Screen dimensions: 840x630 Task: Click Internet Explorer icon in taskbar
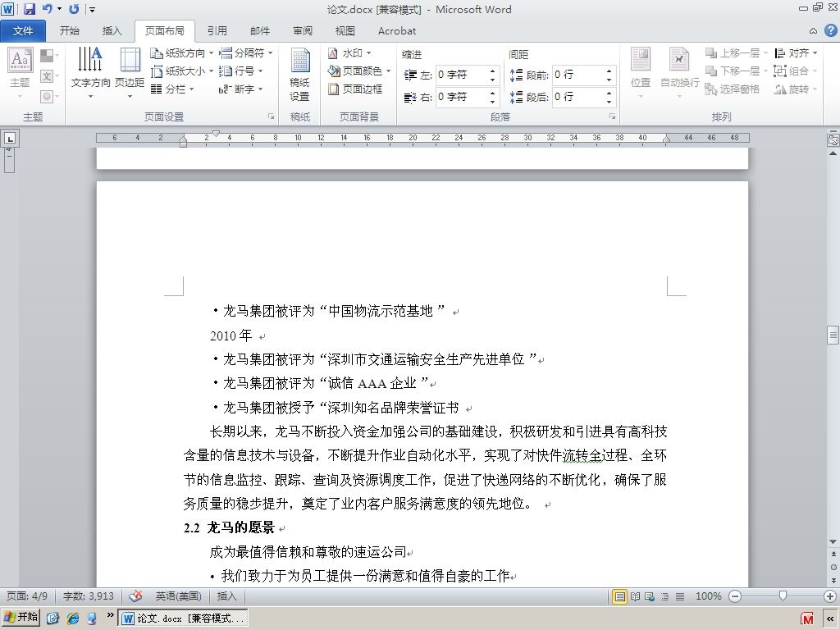tap(73, 619)
